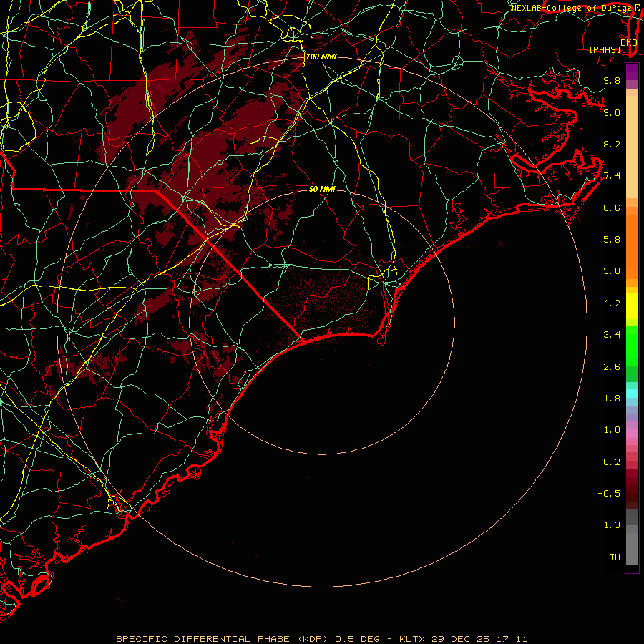Click the 5.8 scale value
The image size is (644, 644).
click(612, 240)
